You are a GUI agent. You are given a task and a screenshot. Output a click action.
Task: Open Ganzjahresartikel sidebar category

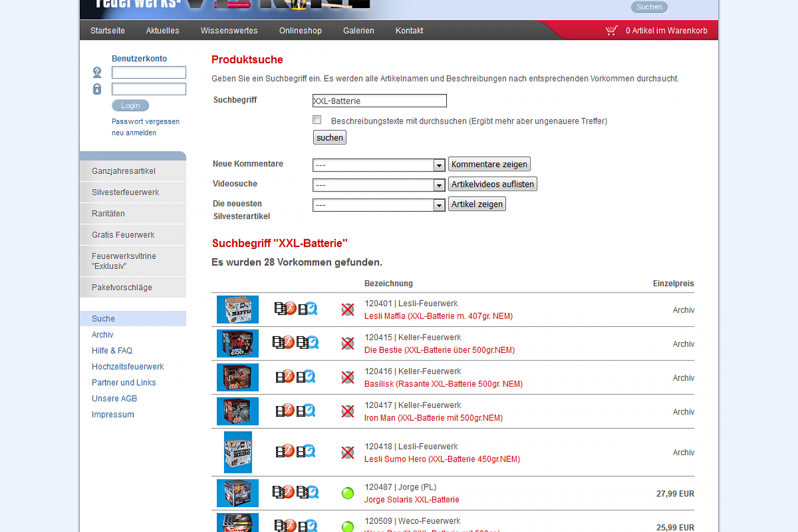tap(133, 171)
